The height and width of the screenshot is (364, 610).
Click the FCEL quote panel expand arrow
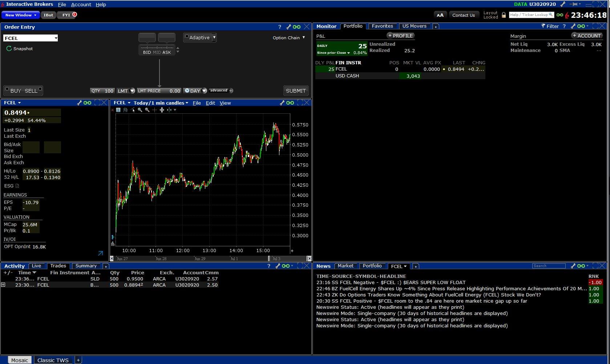(101, 253)
